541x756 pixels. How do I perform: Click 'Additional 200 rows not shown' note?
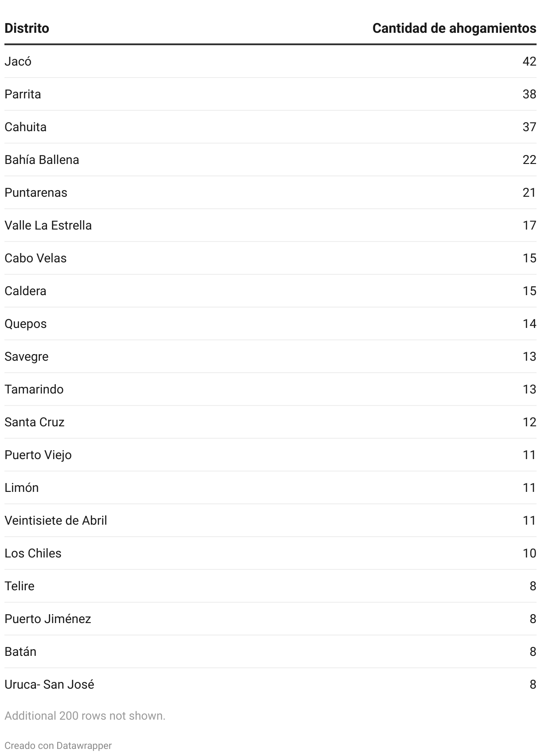point(85,716)
